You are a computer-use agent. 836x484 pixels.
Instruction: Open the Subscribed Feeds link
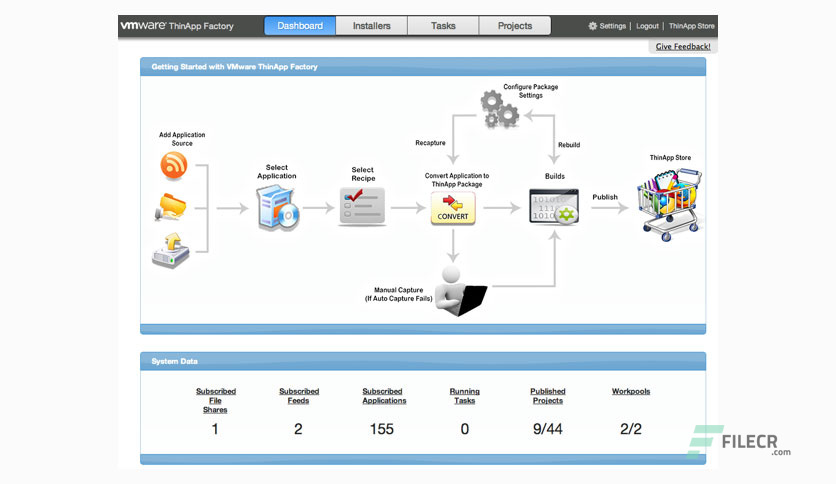coord(299,396)
